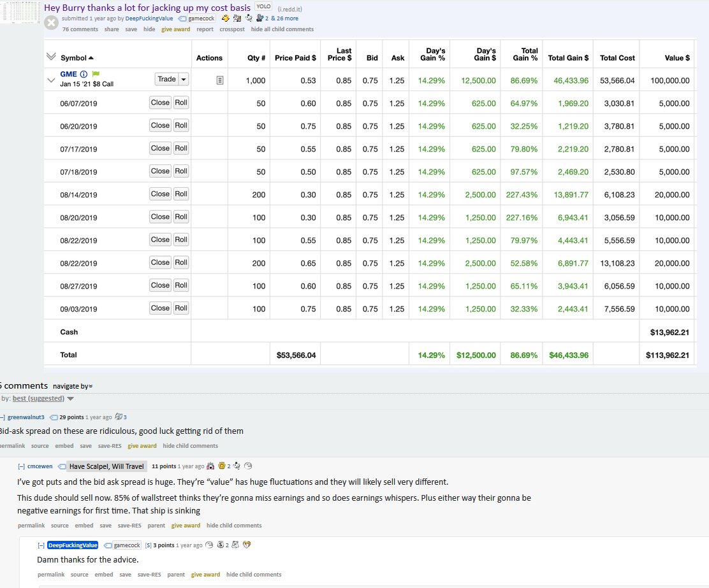Viewport: 709px width, 588px height.
Task: Click the gold award icon under the post title
Action: [225, 18]
